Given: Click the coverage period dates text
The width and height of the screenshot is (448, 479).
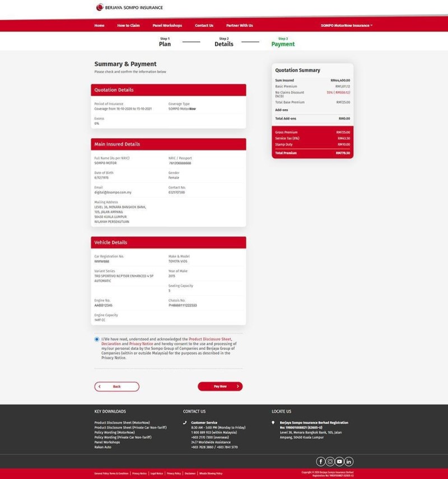Looking at the screenshot, I should tap(123, 109).
